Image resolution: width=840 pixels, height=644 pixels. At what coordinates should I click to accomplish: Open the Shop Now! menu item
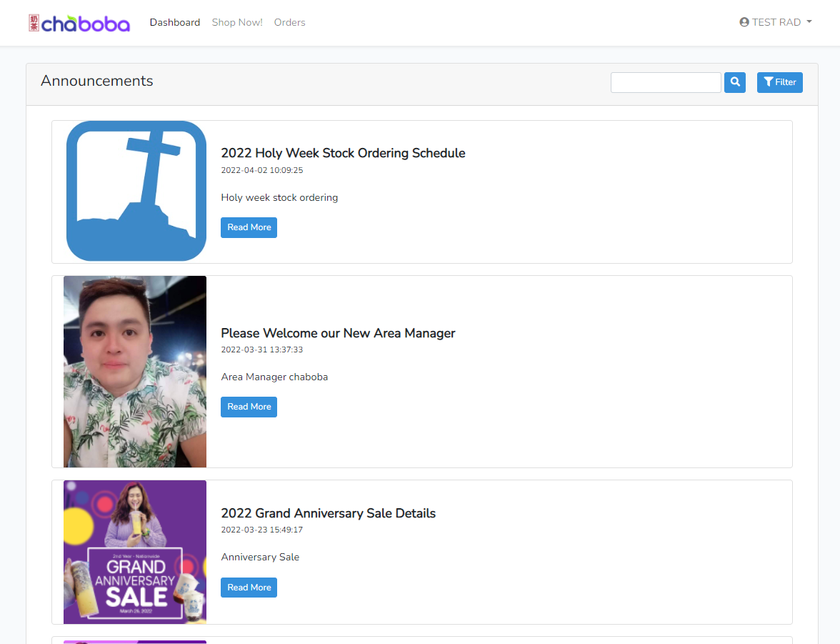(x=237, y=22)
